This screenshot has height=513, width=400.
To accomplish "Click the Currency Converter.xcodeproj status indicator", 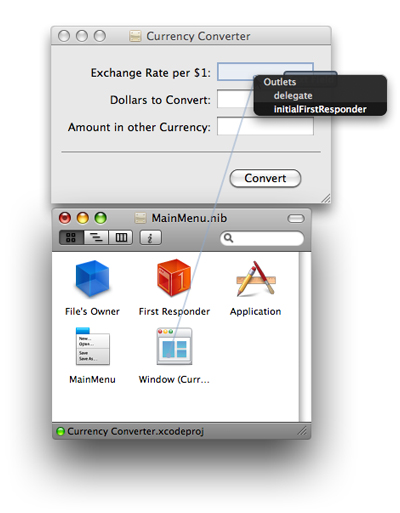I will point(60,431).
